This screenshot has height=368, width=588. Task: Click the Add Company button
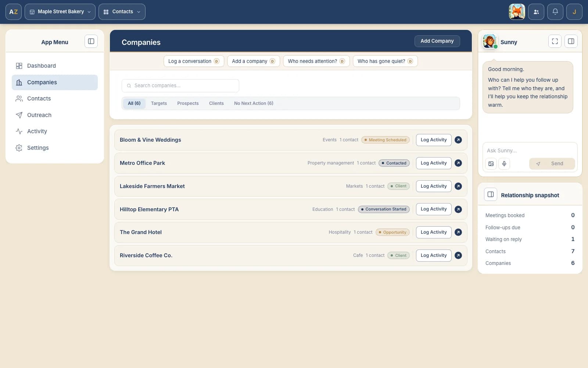(x=437, y=41)
